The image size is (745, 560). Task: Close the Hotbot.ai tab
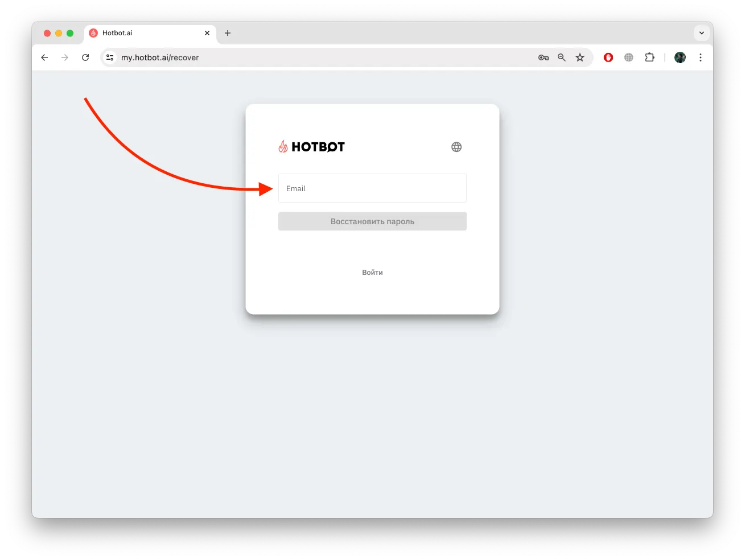207,33
